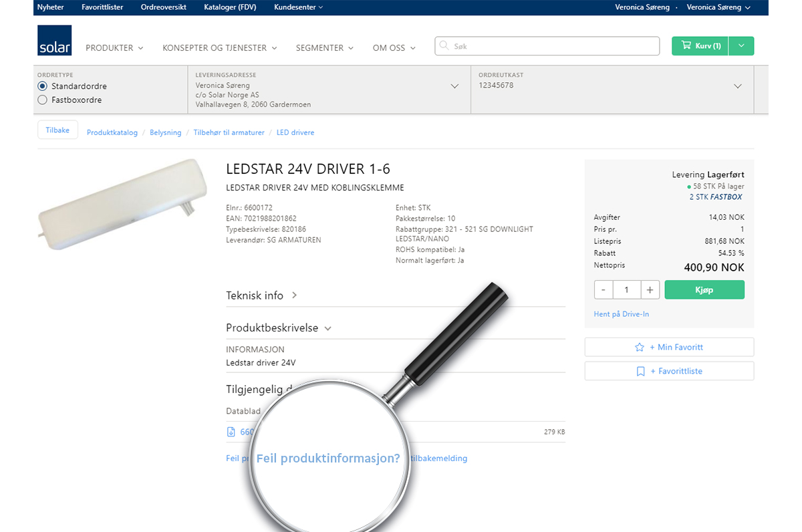The height and width of the screenshot is (532, 802).
Task: Open the Leveringsadresse dropdown
Action: click(x=454, y=86)
